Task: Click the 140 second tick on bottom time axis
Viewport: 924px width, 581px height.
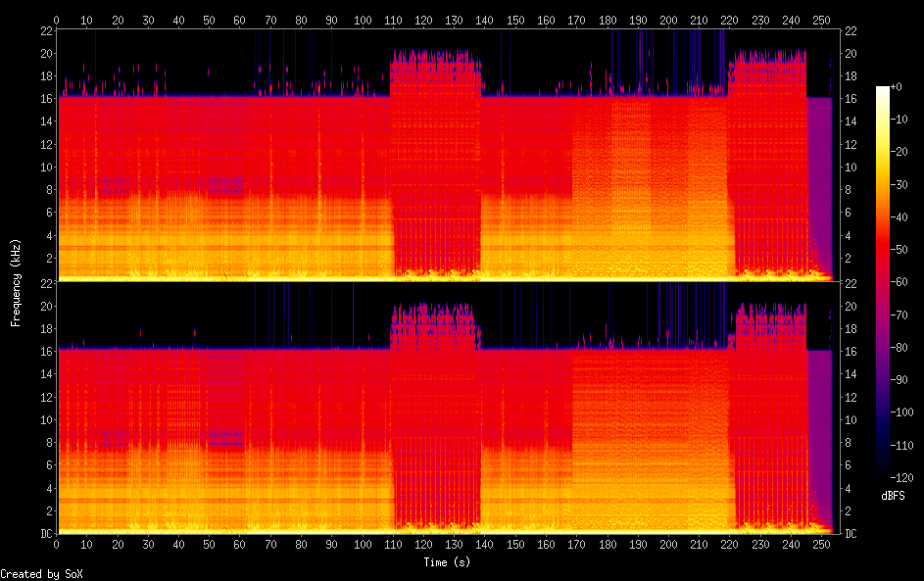Action: tap(485, 544)
